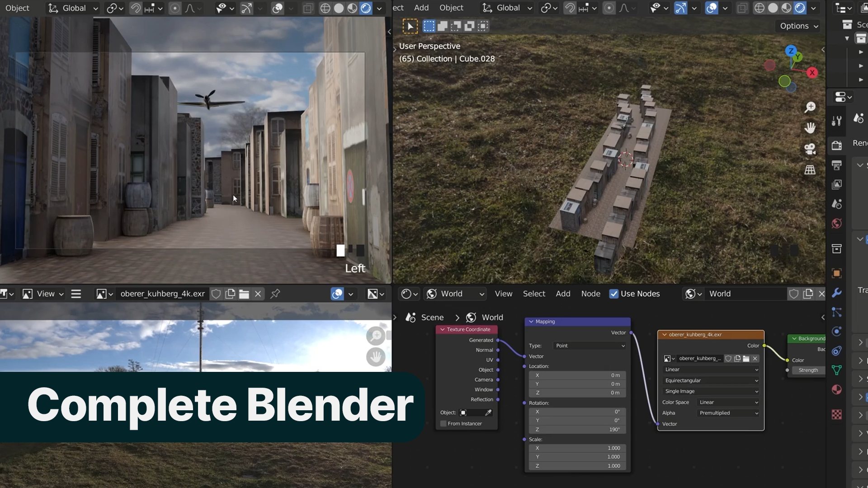Switch right viewport to solid shading

click(773, 8)
